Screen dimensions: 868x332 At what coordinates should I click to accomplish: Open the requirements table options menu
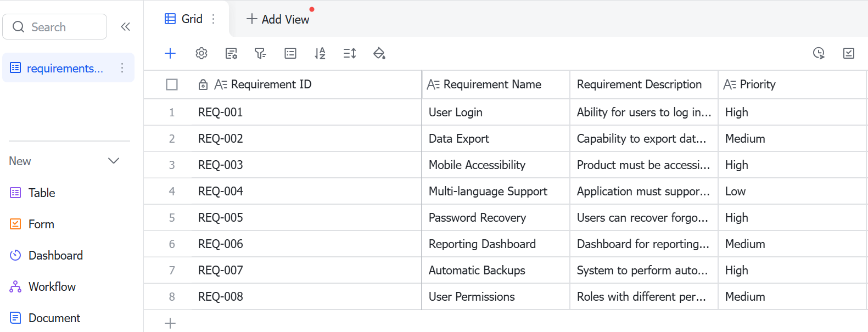click(x=122, y=68)
